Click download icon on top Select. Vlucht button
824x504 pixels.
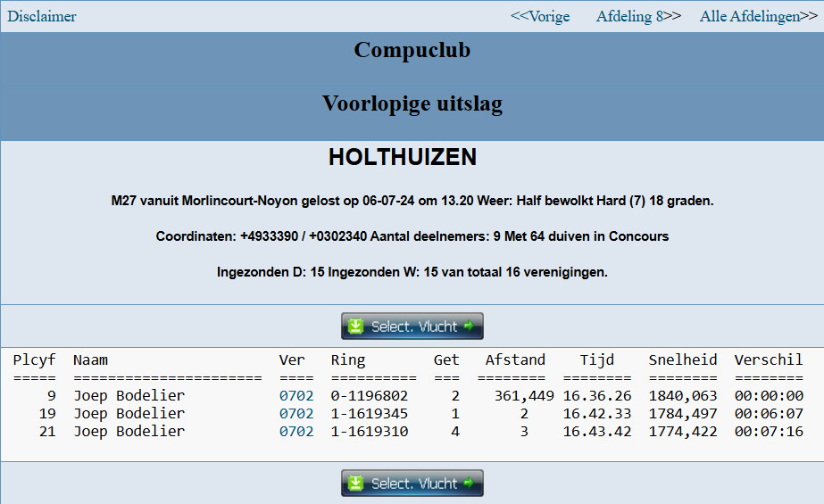point(356,326)
